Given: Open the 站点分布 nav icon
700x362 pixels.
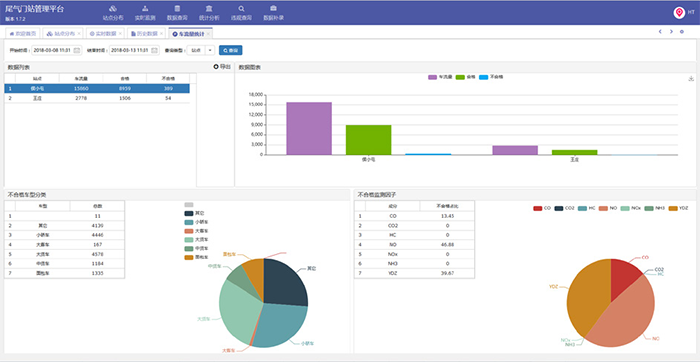Looking at the screenshot, I should (x=112, y=8).
